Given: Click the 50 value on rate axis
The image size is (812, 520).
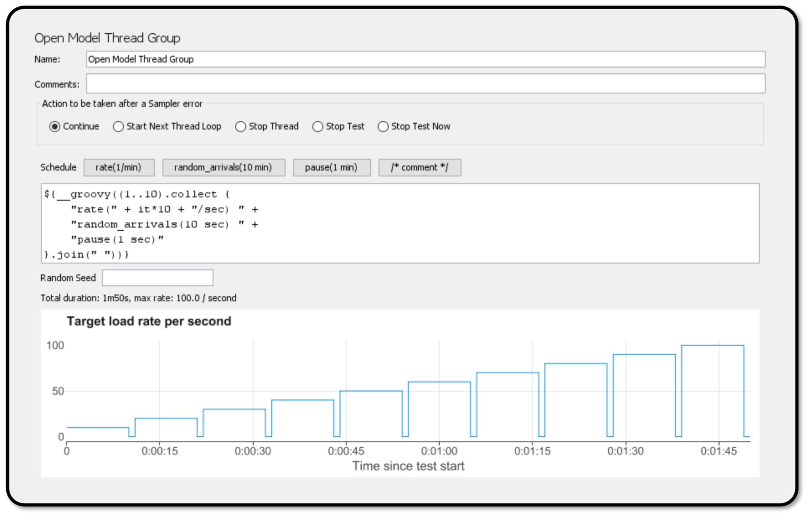Looking at the screenshot, I should tap(58, 391).
